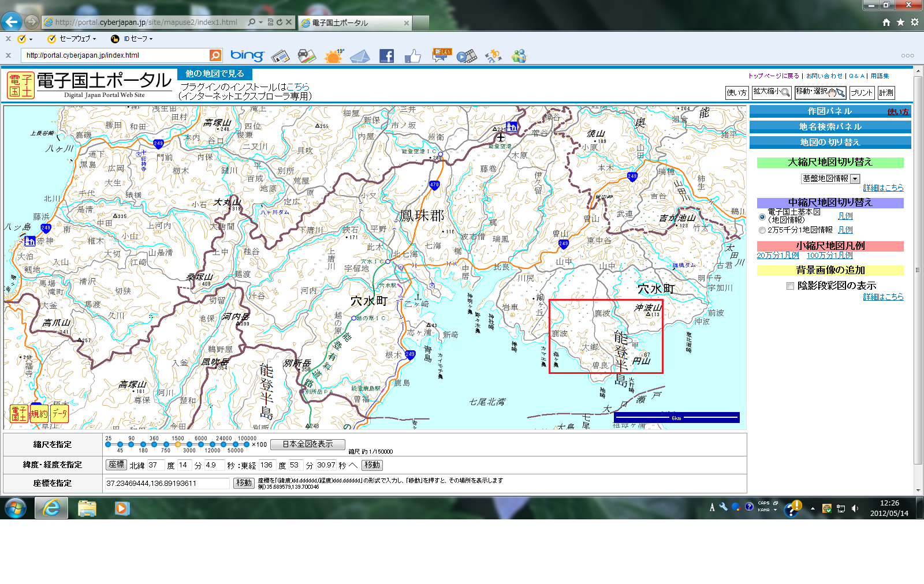This screenshot has height=584, width=924.
Task: Launch Internet Explorer from the taskbar
Action: (51, 508)
